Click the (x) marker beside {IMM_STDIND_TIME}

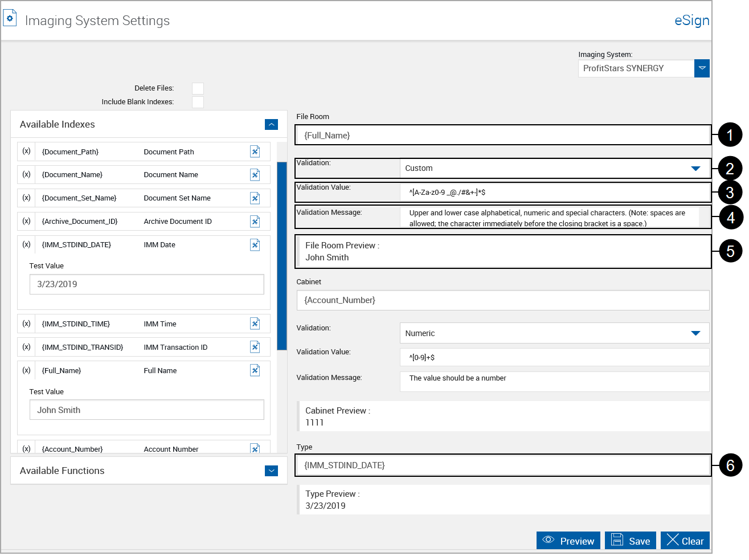[x=26, y=324]
